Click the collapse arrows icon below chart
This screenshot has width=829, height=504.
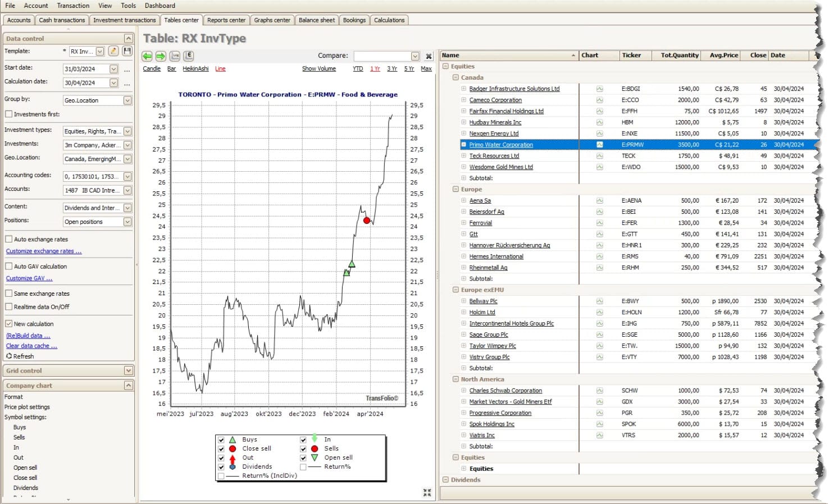tap(427, 492)
